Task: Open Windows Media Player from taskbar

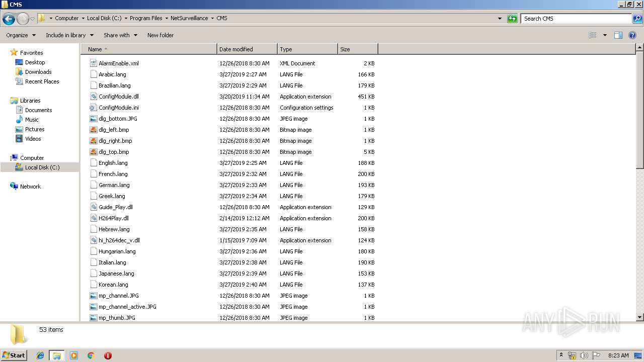Action: pyautogui.click(x=74, y=355)
